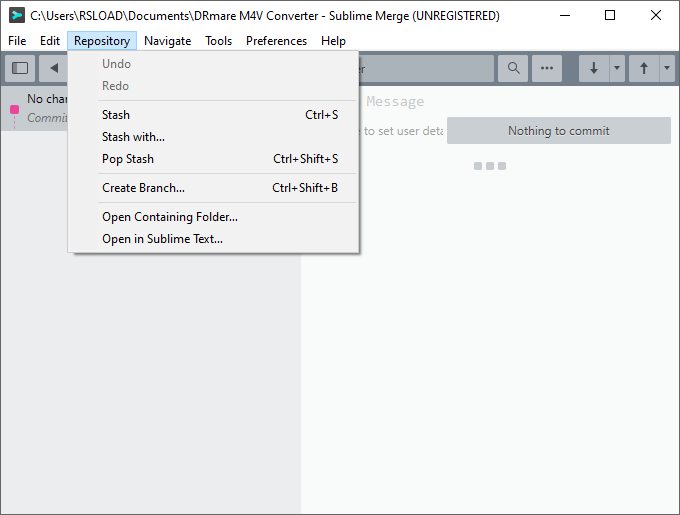680x515 pixels.
Task: Expand the push options dropdown arrow
Action: (x=667, y=68)
